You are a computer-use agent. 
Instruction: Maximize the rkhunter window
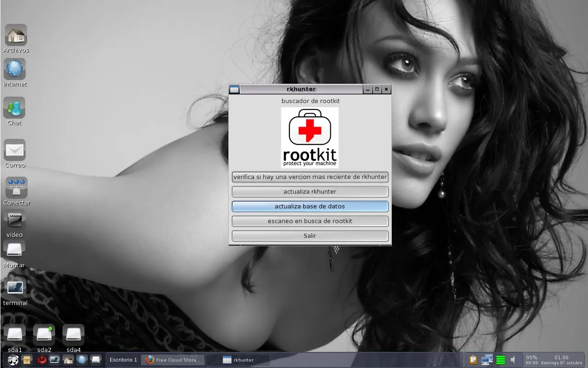click(377, 89)
